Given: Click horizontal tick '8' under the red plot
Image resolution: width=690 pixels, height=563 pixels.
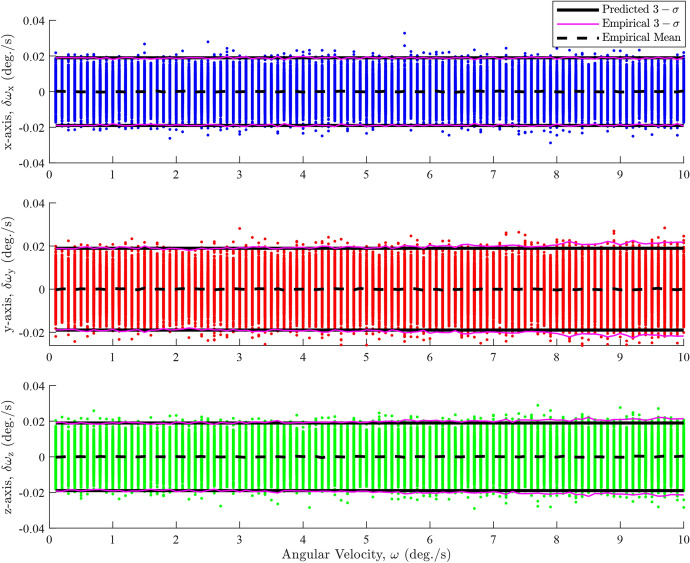Looking at the screenshot, I should (x=556, y=357).
